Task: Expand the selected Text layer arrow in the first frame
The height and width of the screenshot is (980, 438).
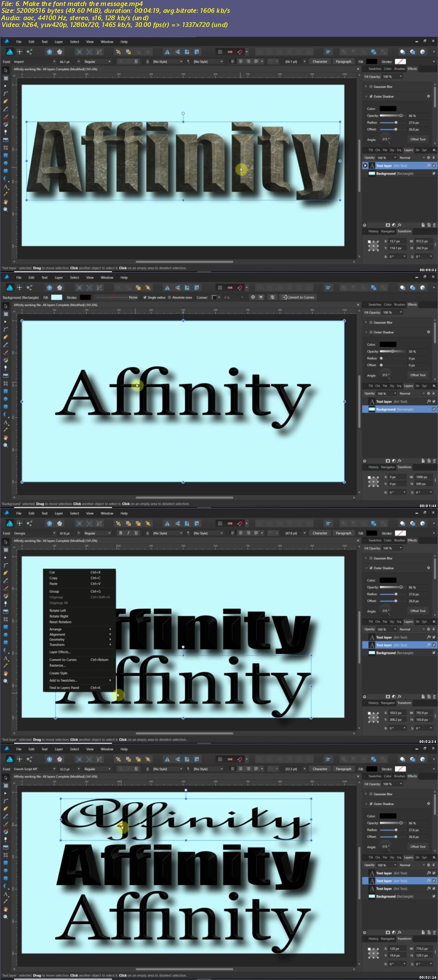Action: pyautogui.click(x=365, y=166)
